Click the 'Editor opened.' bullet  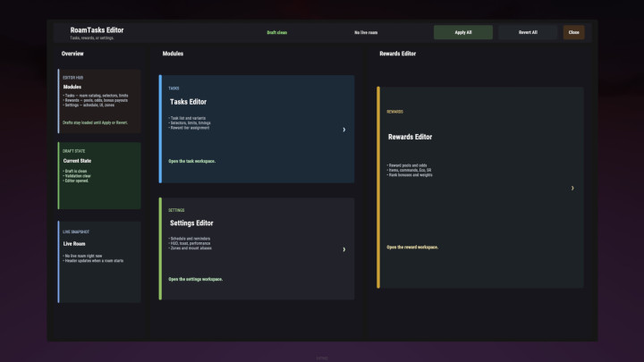[x=75, y=181]
